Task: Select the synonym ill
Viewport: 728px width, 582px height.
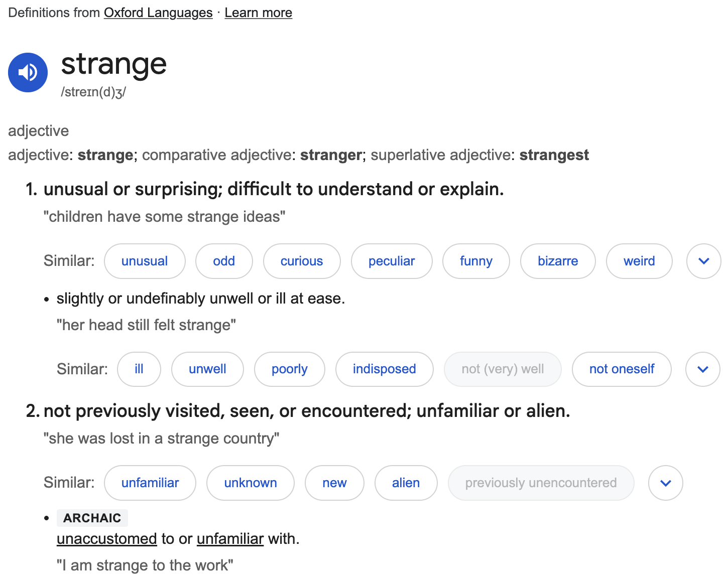Action: [139, 369]
